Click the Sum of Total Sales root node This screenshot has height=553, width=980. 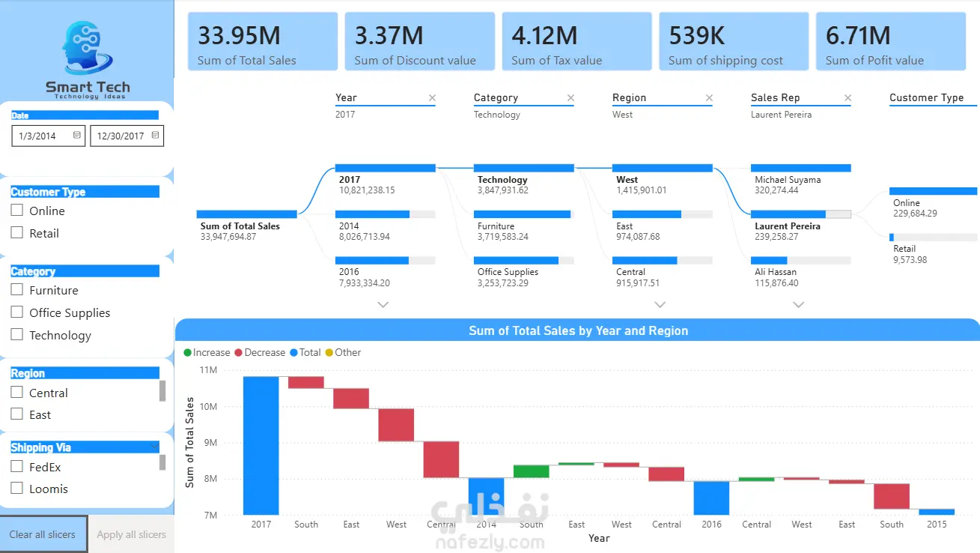[x=246, y=226]
